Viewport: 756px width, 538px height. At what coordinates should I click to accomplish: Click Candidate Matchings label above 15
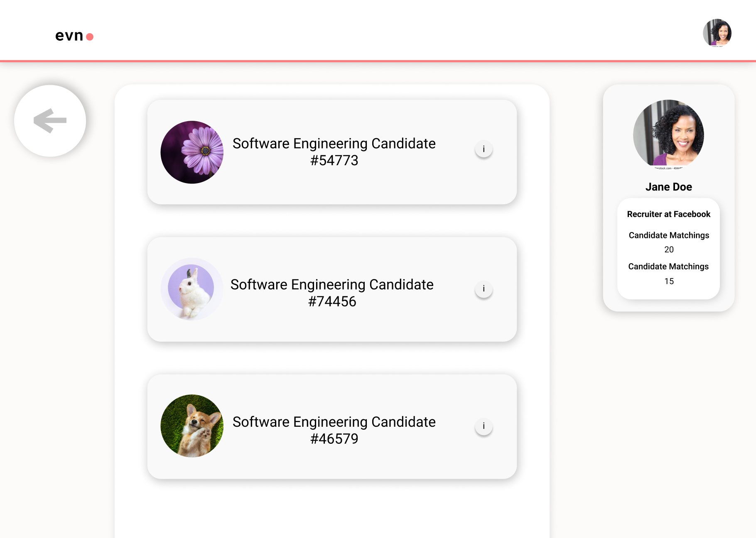(668, 267)
